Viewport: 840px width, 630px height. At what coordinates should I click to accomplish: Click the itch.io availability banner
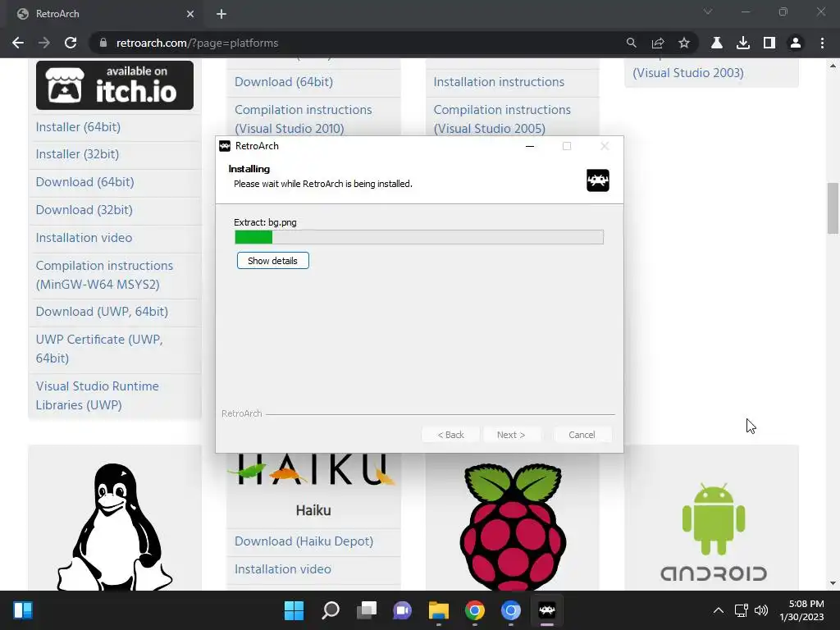click(x=115, y=85)
